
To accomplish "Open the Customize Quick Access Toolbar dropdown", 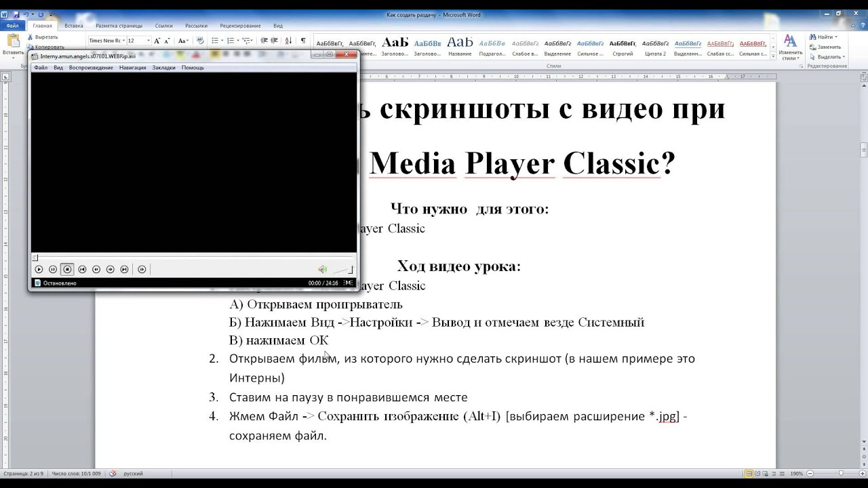I will (x=51, y=14).
